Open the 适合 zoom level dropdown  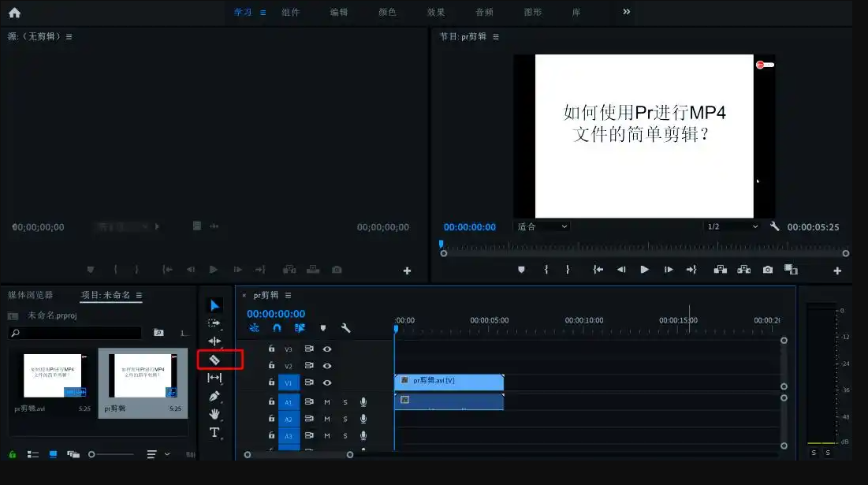[542, 227]
